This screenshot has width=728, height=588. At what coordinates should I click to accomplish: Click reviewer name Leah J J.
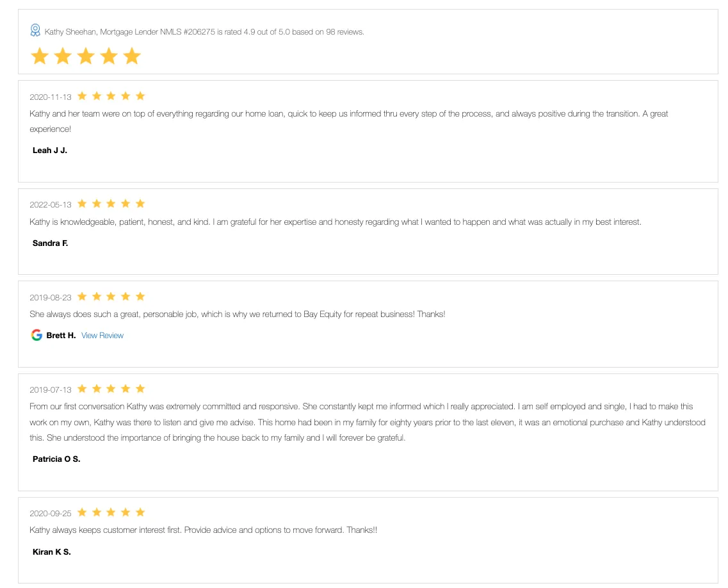coord(50,151)
